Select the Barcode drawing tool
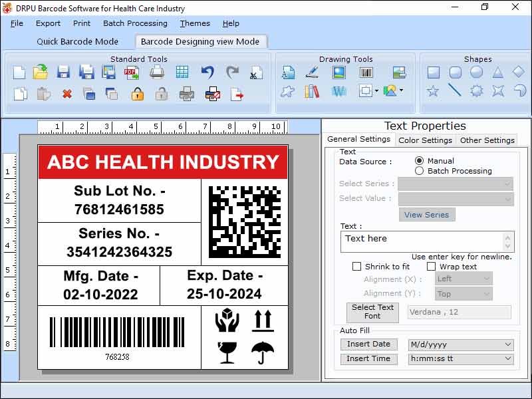Viewport: 532px width, 399px height. [x=366, y=71]
